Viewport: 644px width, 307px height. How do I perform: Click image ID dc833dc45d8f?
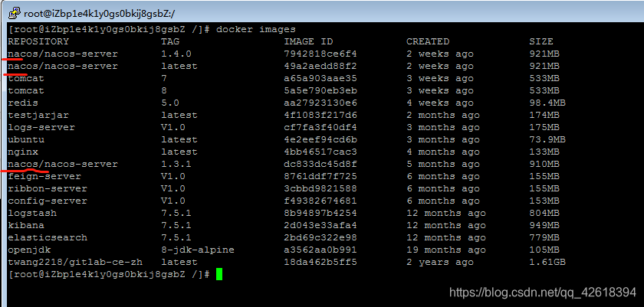tap(320, 165)
